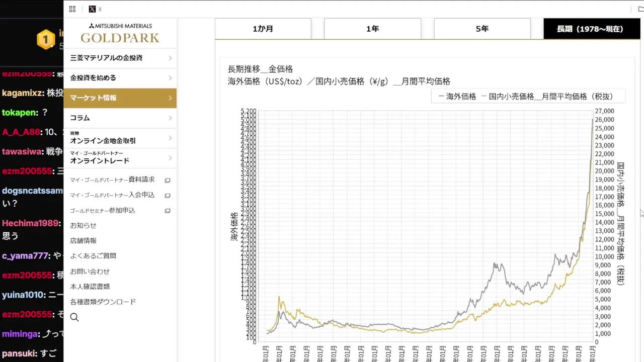
Task: Switch to the 1か月 chart tab
Action: tap(263, 29)
